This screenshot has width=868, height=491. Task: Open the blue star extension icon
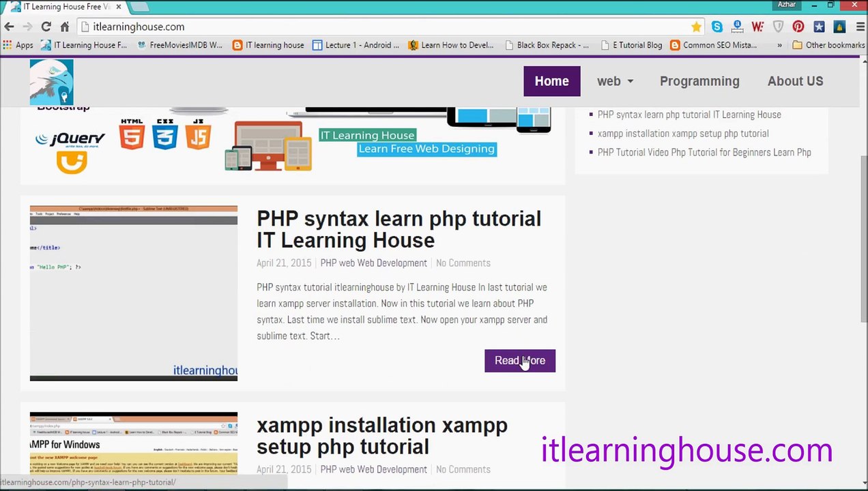tap(819, 27)
